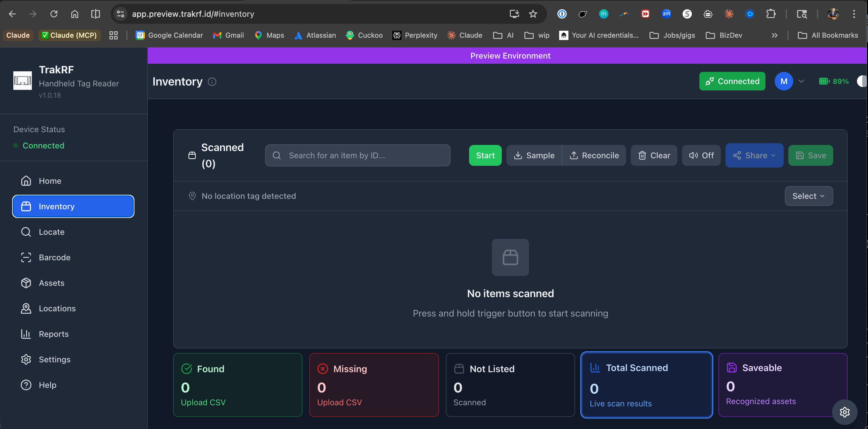The width and height of the screenshot is (868, 429).
Task: View Reports from the sidebar
Action: pos(53,334)
